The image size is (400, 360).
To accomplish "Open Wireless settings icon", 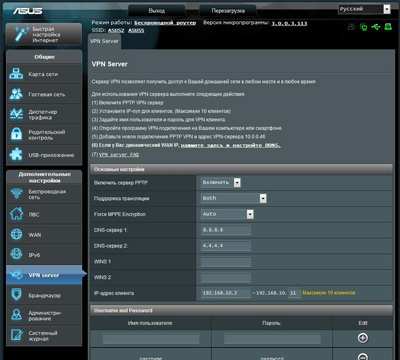I will (x=16, y=194).
